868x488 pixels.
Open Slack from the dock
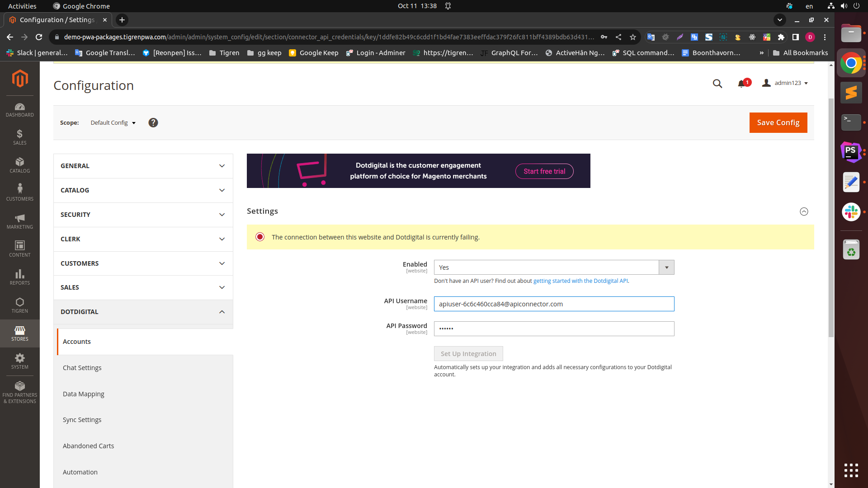click(x=851, y=212)
